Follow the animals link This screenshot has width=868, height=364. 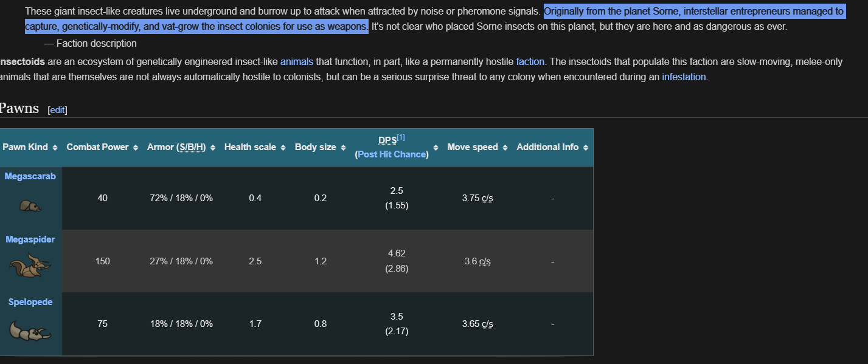click(297, 61)
